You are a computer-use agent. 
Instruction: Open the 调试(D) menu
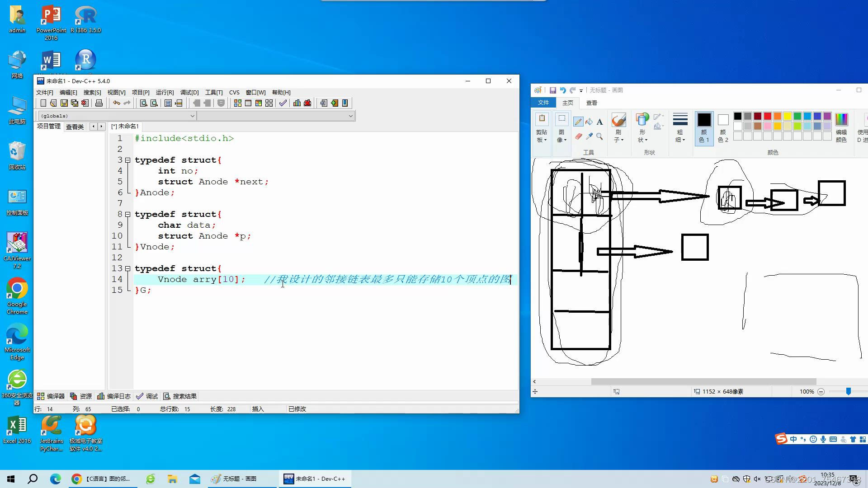pos(189,92)
